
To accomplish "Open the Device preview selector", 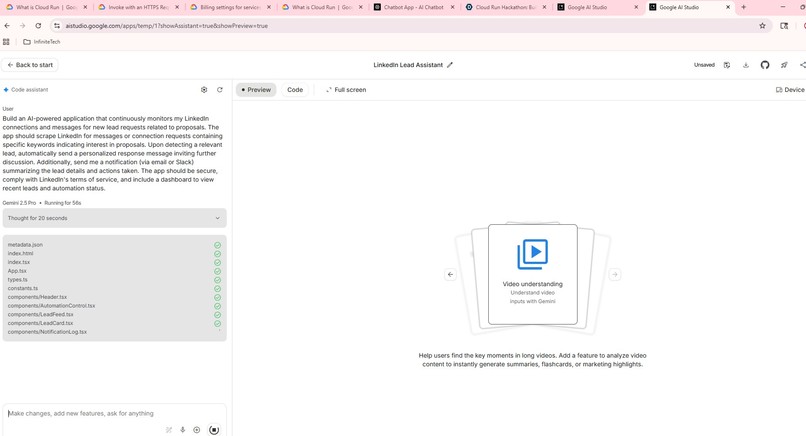I will pos(790,89).
